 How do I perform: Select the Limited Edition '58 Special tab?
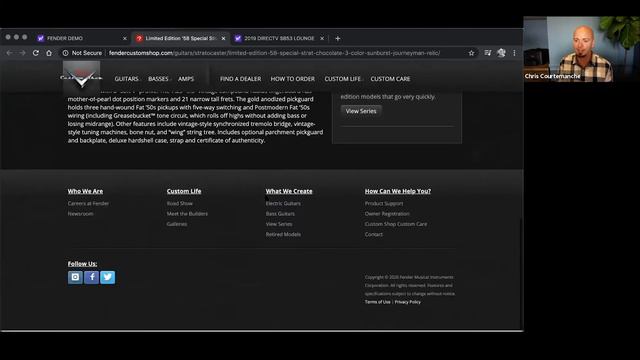(180, 38)
